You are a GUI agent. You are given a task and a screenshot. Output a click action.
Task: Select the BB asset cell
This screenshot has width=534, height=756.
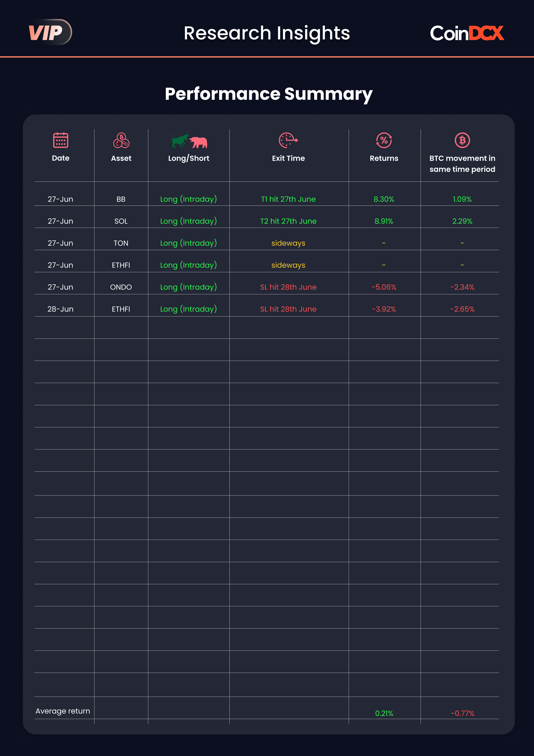pos(121,199)
